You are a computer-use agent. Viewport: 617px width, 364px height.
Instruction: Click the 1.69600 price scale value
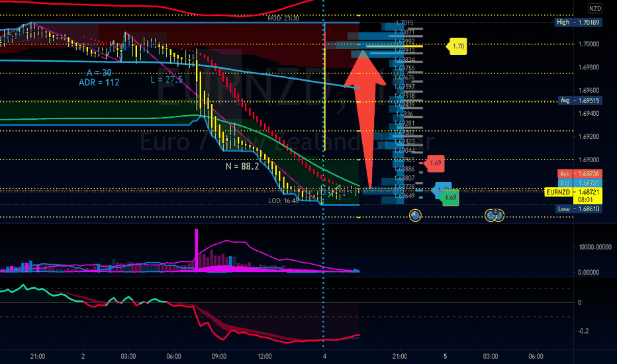point(589,91)
